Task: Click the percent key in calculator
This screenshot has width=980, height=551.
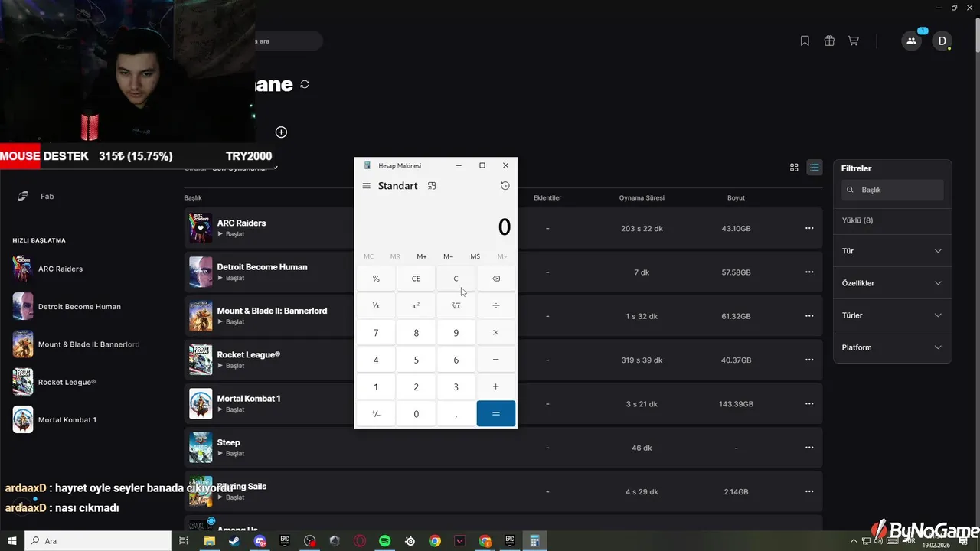Action: click(376, 279)
